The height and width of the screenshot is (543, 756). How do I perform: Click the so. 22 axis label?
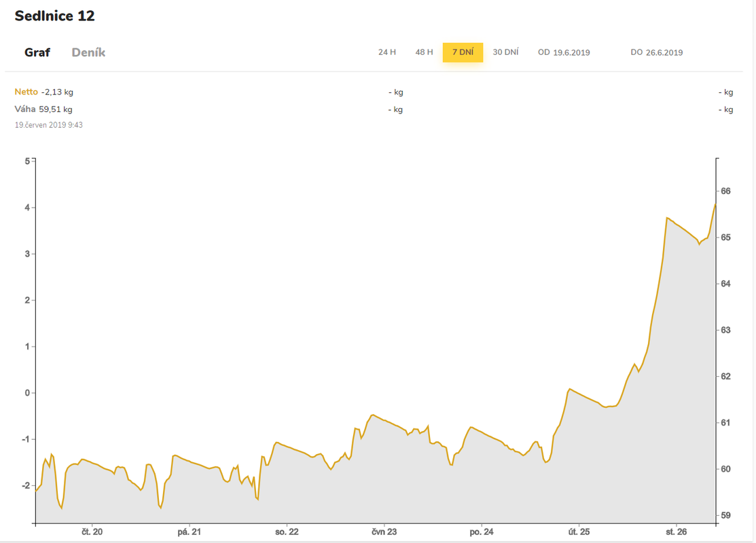pos(287,532)
